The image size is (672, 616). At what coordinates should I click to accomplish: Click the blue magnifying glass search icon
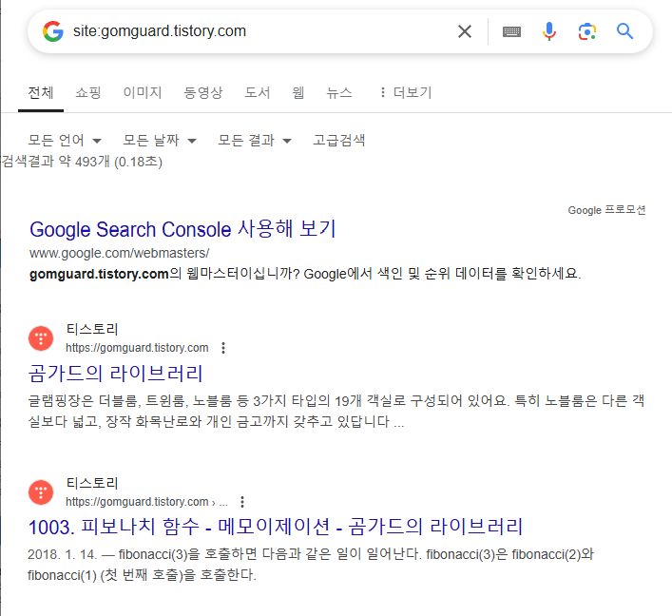624,31
